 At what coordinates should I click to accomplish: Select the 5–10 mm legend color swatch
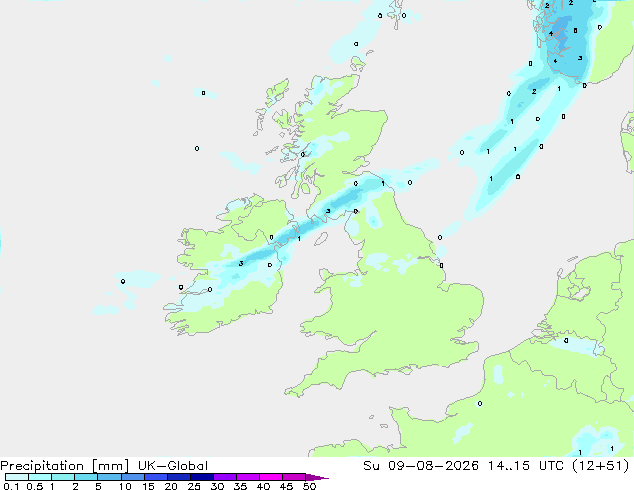click(x=109, y=477)
